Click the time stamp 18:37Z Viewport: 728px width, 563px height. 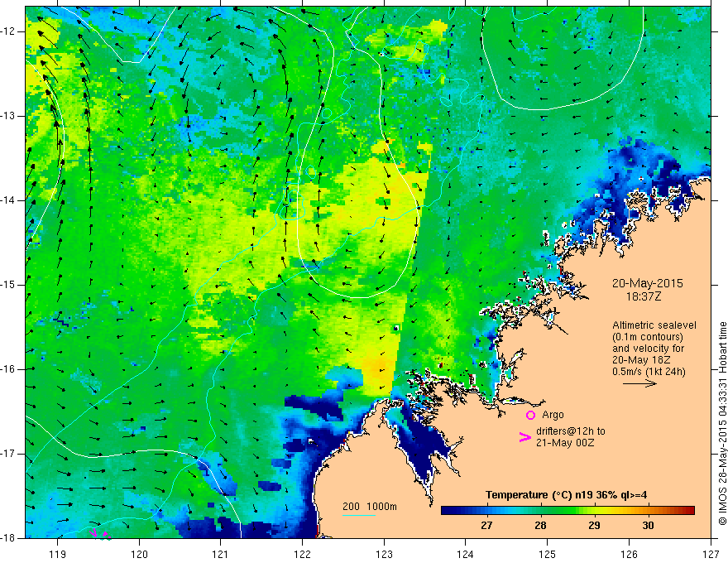pyautogui.click(x=643, y=296)
